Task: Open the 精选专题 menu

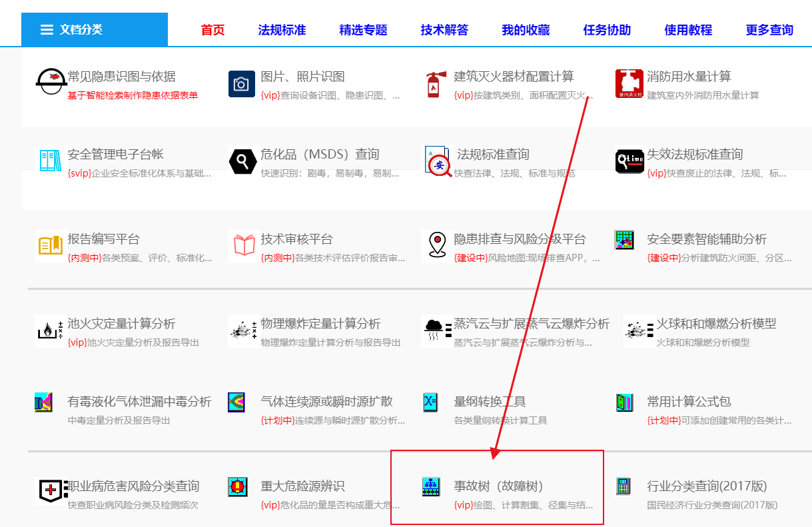Action: click(363, 30)
